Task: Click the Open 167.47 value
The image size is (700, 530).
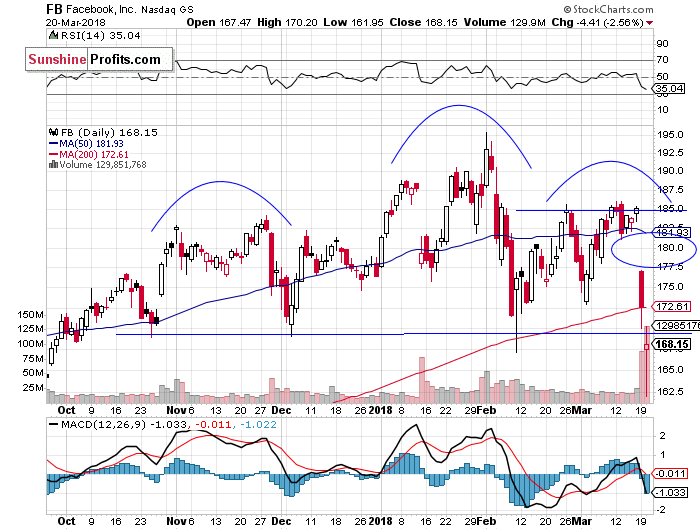Action: 219,22
